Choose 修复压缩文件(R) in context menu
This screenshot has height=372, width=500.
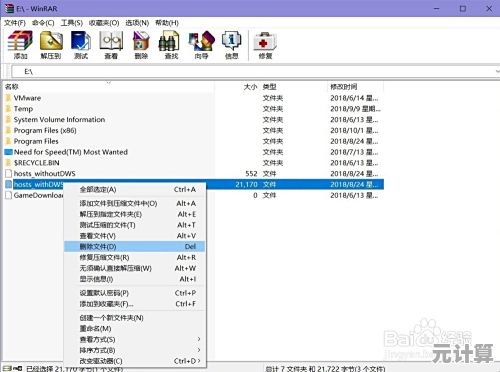135,258
